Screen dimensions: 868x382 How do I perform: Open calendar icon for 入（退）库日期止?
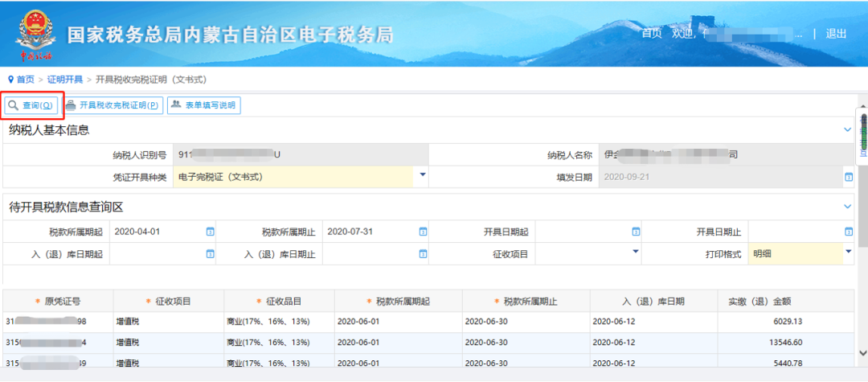(x=423, y=253)
